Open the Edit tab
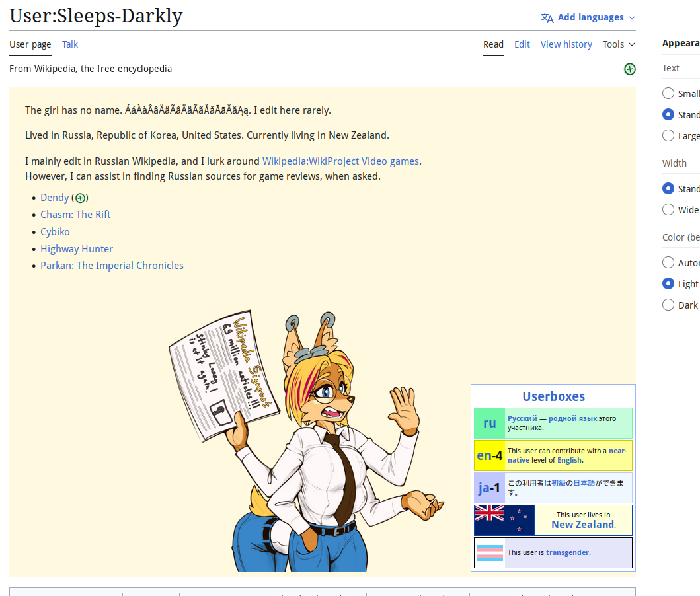The image size is (700, 596). pos(522,44)
